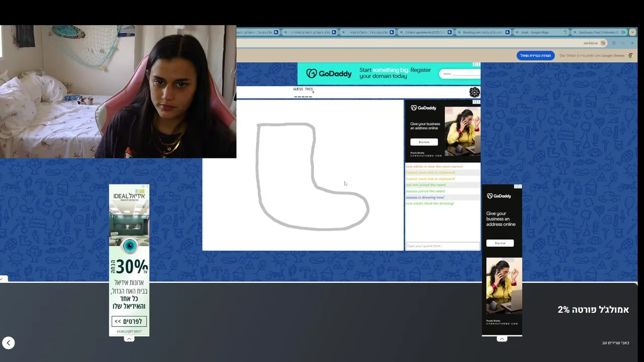The width and height of the screenshot is (644, 362).
Task: Collapse the right GoDaddy ad with chevron
Action: click(502, 339)
